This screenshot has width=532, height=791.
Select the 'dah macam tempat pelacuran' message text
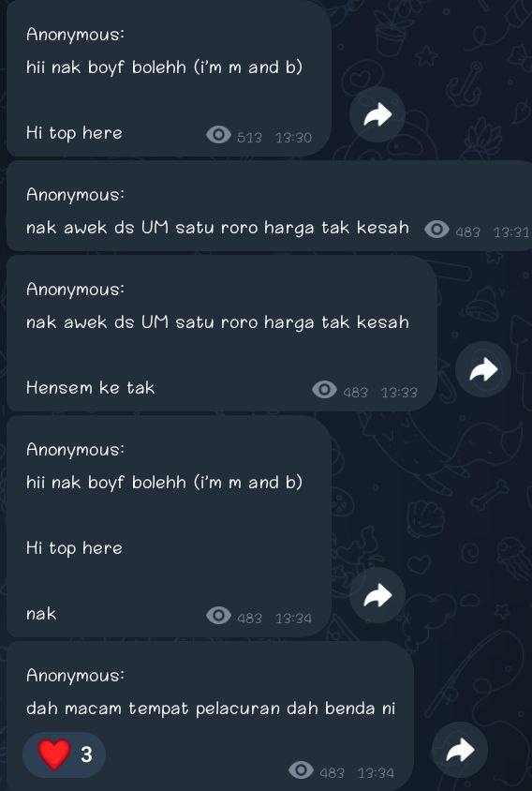tap(211, 709)
